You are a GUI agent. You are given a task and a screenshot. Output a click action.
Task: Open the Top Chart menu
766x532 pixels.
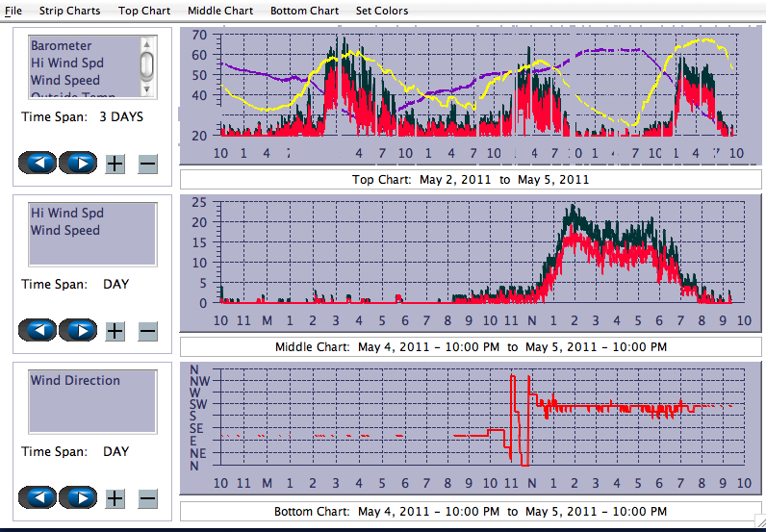[x=144, y=11]
